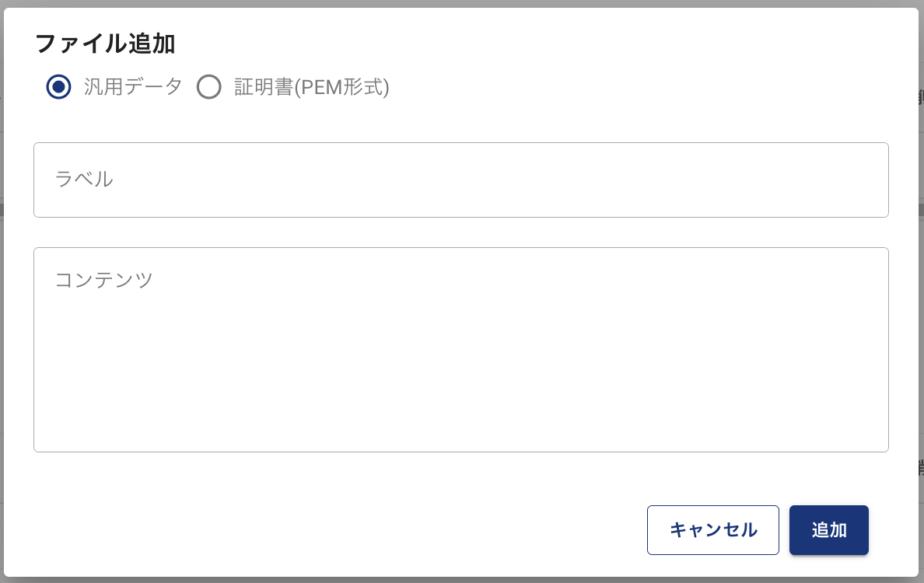Image resolution: width=924 pixels, height=583 pixels.
Task: Focus the ラベル input field
Action: [x=460, y=180]
